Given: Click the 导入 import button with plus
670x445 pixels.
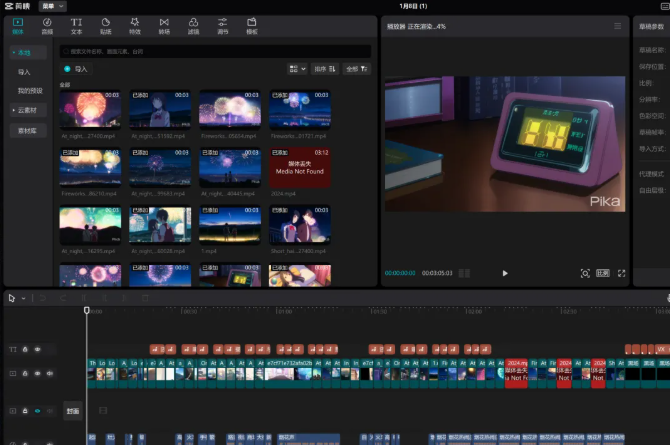Looking at the screenshot, I should pos(76,69).
